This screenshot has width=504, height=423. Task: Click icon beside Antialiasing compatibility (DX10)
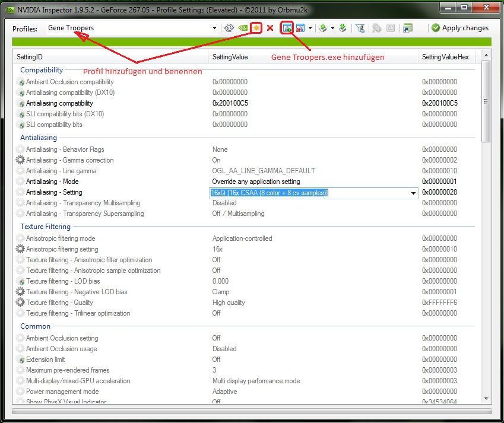[20, 93]
